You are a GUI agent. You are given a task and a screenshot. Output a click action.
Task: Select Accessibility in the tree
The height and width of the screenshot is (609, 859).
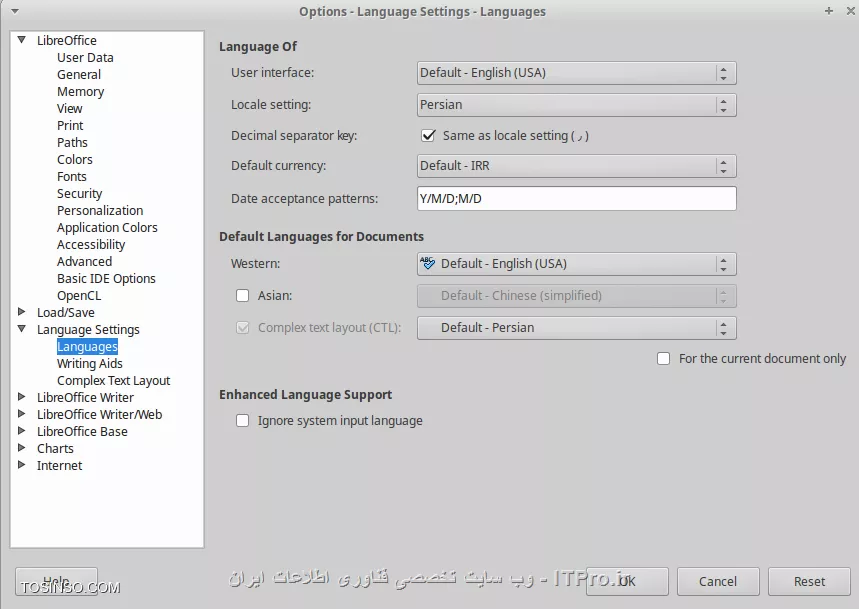[x=91, y=244]
